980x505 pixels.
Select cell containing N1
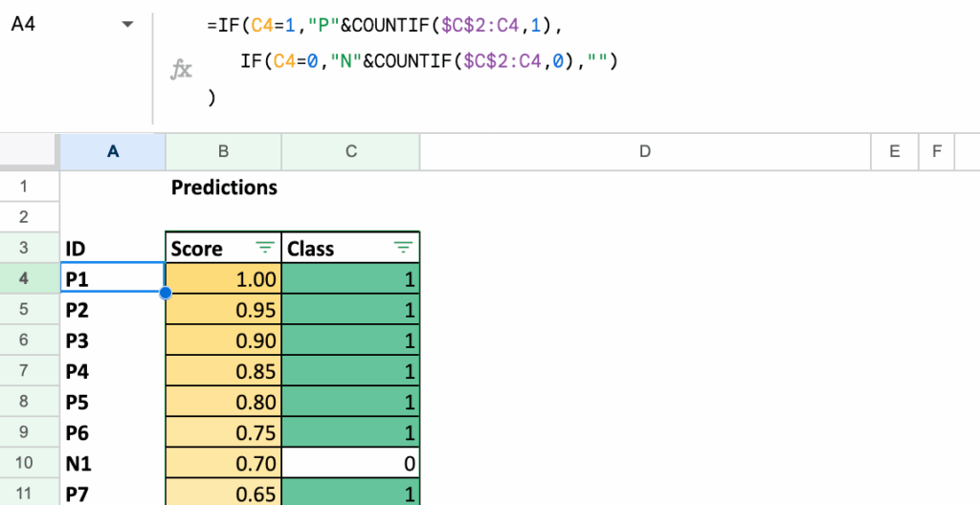[113, 463]
